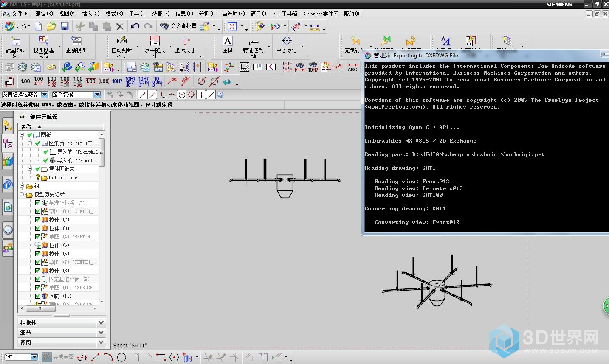Screen dimensions: 609x364
Task: Click the parenthesized (1.00) reference dimension icon
Action: [x=104, y=81]
